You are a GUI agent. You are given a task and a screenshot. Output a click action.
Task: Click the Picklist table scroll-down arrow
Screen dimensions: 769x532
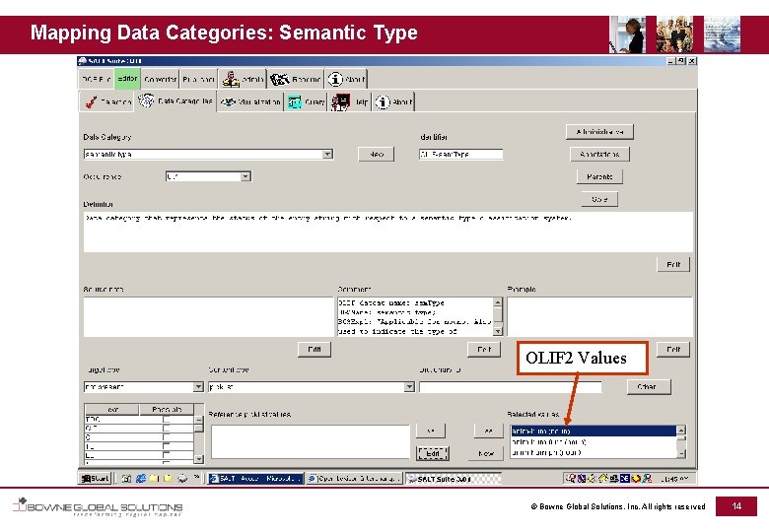pos(198,459)
